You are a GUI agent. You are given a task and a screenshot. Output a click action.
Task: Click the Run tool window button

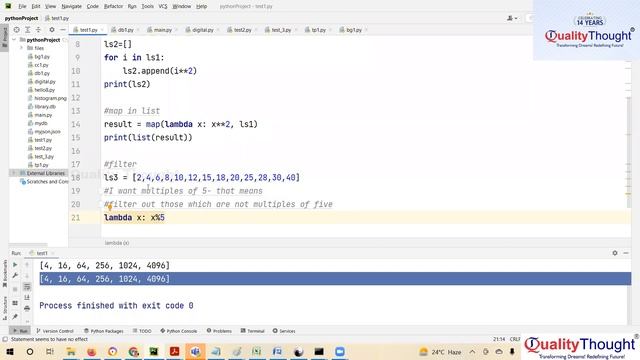pos(20,331)
